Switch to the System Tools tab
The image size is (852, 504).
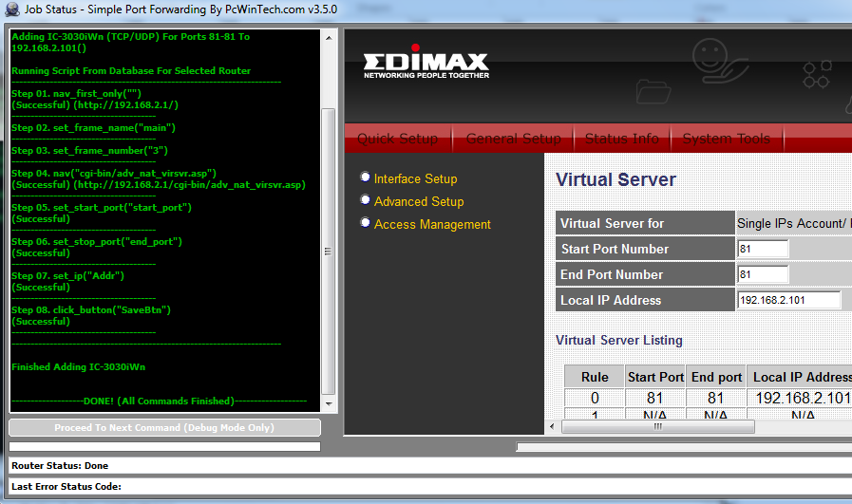click(x=726, y=139)
